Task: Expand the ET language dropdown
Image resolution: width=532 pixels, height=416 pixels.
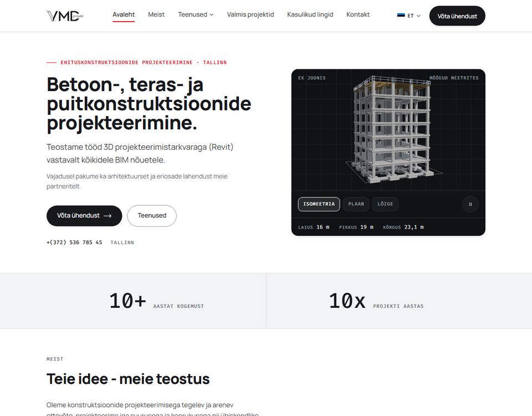Action: (409, 16)
